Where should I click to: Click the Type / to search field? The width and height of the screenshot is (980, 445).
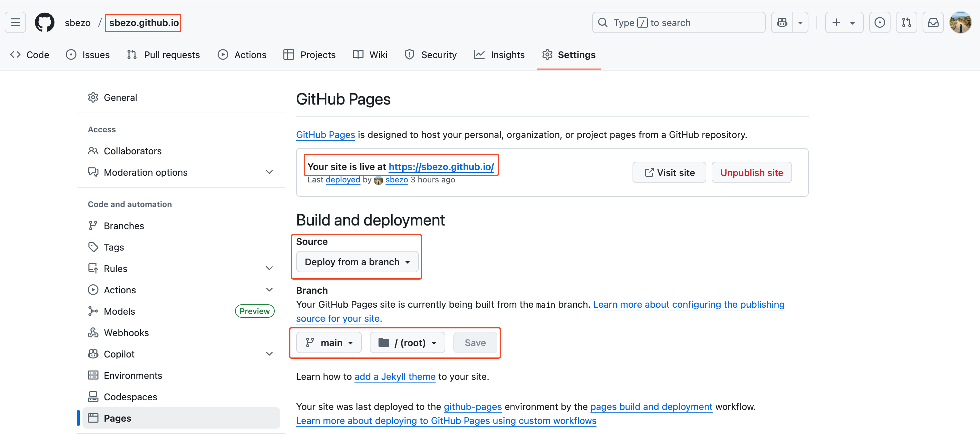[x=678, y=22]
